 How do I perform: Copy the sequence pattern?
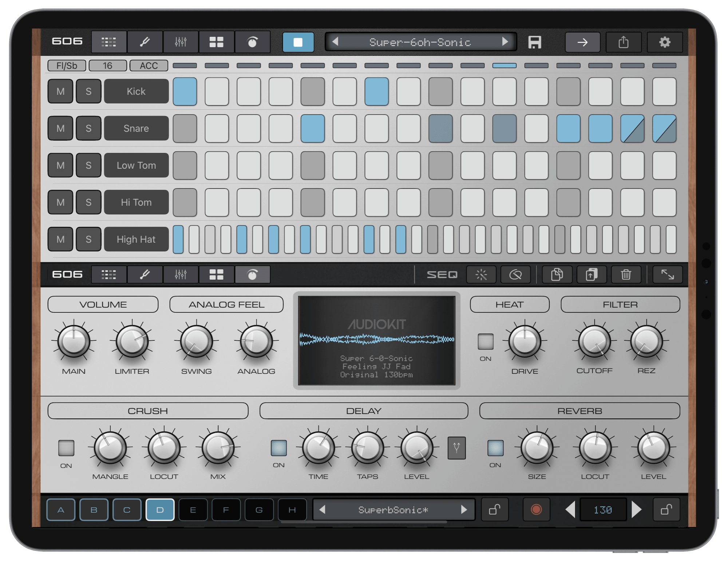coord(557,274)
